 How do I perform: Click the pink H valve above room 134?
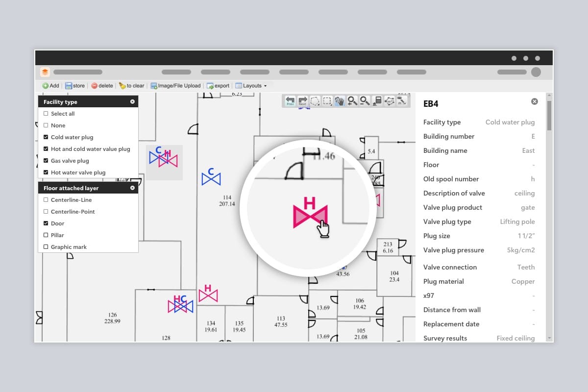[x=208, y=293]
